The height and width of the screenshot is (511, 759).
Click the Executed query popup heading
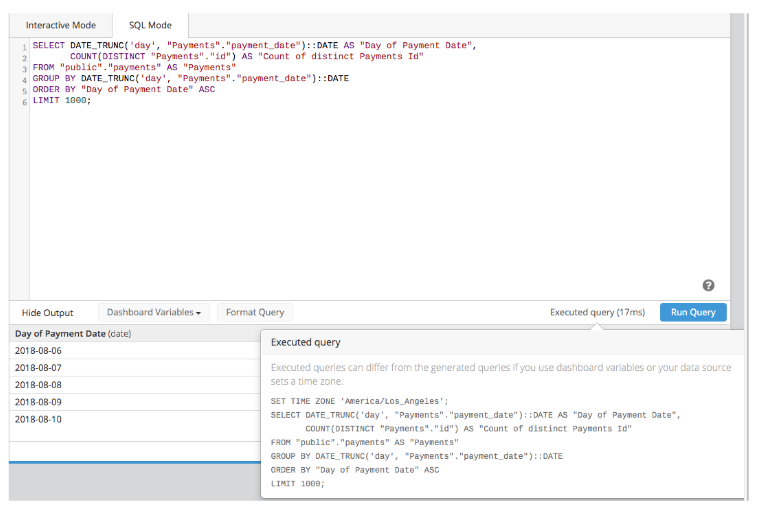click(305, 342)
